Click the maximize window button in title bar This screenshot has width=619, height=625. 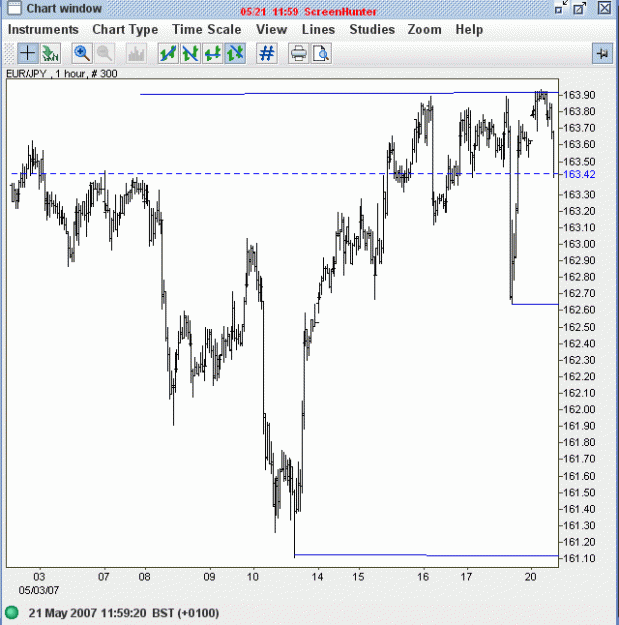[x=580, y=8]
